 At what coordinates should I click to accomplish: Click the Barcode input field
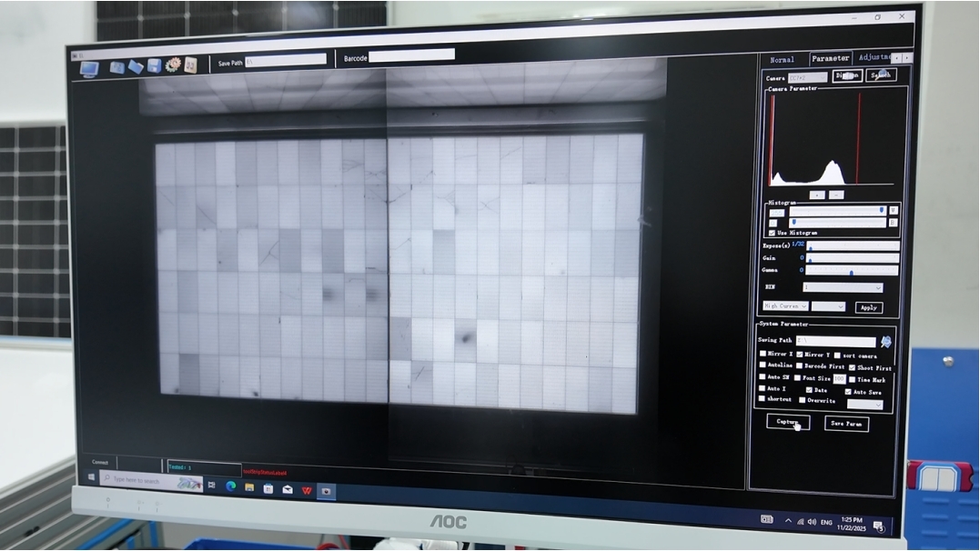[x=411, y=55]
